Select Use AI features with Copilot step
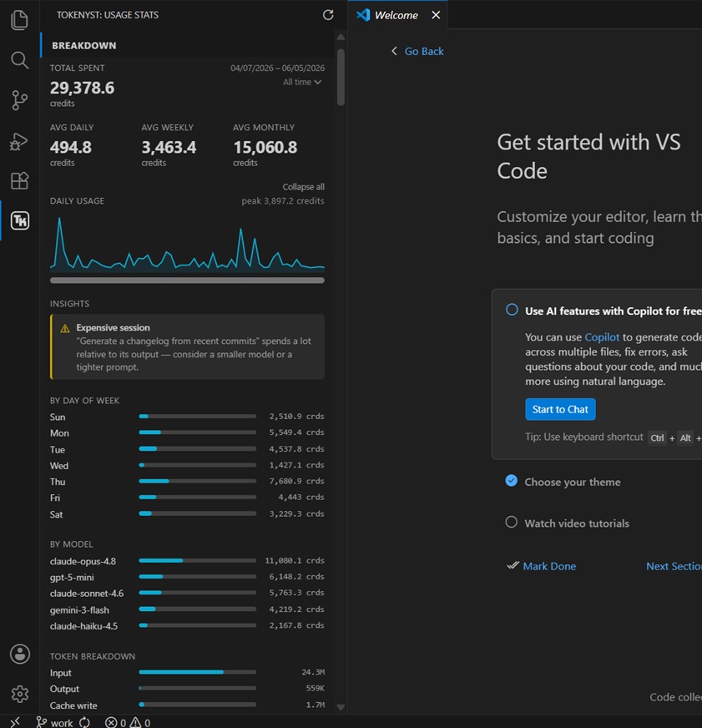Screen dimensions: 702x728 [x=512, y=310]
